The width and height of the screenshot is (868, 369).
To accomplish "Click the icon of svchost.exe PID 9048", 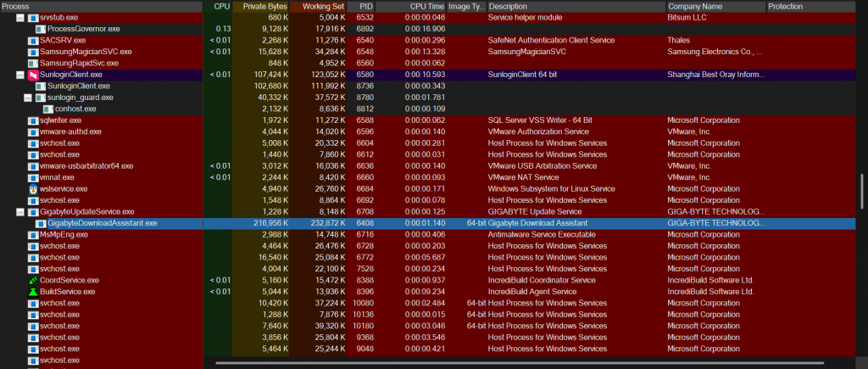I will tap(33, 349).
